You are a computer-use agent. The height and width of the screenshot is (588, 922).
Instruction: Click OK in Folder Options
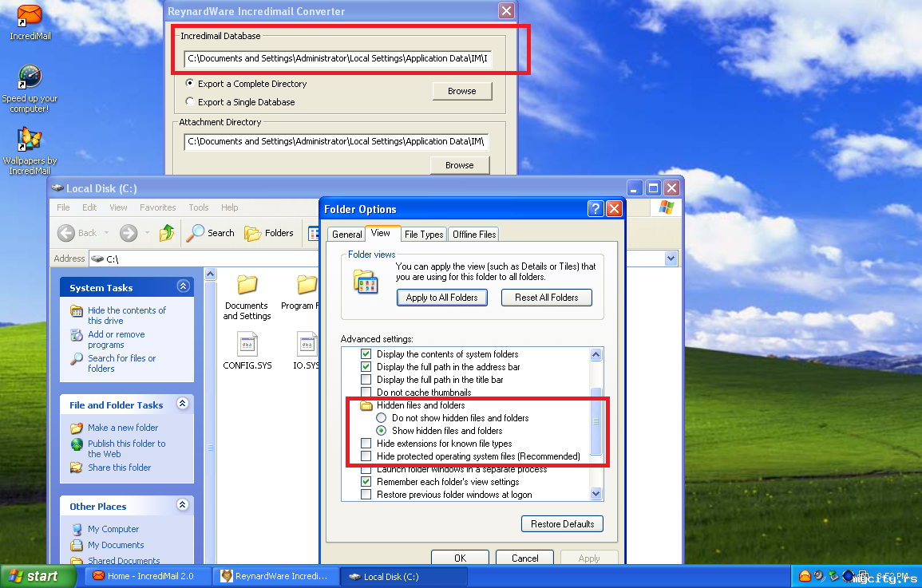pyautogui.click(x=460, y=558)
